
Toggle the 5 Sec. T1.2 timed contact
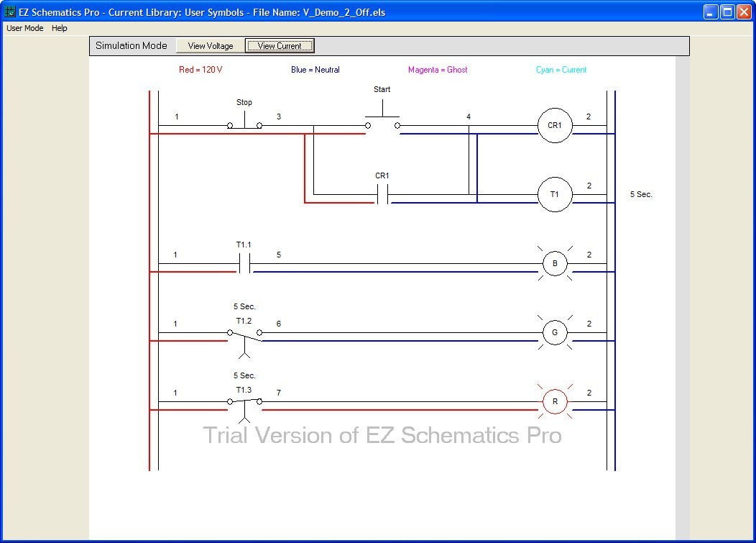pos(244,332)
